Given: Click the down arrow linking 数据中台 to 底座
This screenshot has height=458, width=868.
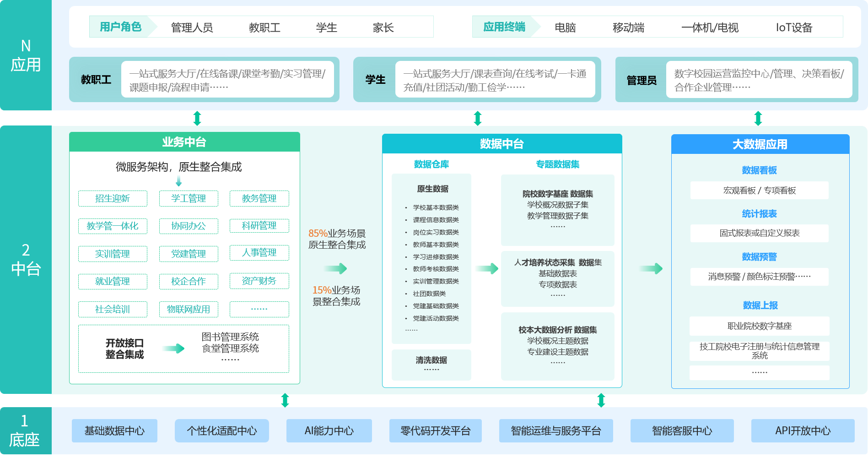Looking at the screenshot, I should [601, 401].
